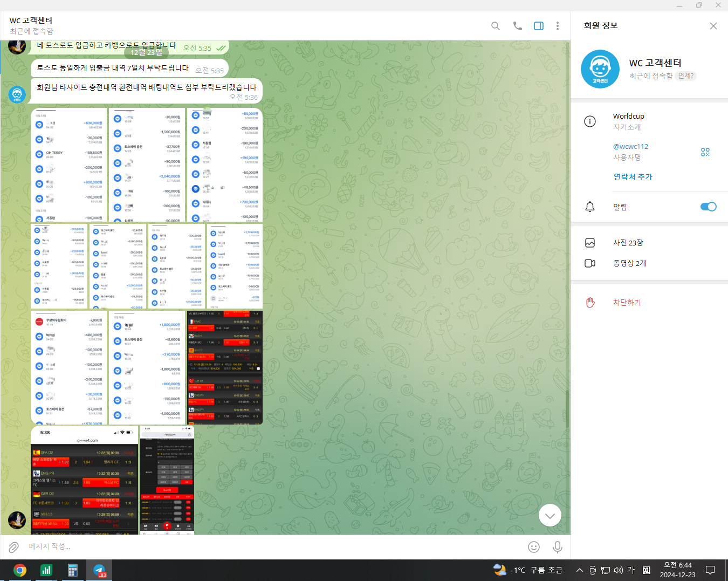The width and height of the screenshot is (728, 581).
Task: Open 사진 23장 shared photos
Action: click(628, 243)
